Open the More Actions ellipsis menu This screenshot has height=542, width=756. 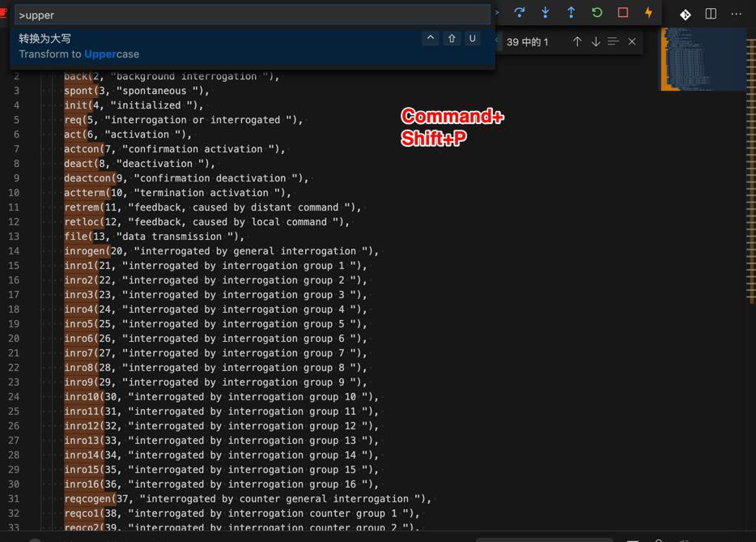pyautogui.click(x=737, y=14)
